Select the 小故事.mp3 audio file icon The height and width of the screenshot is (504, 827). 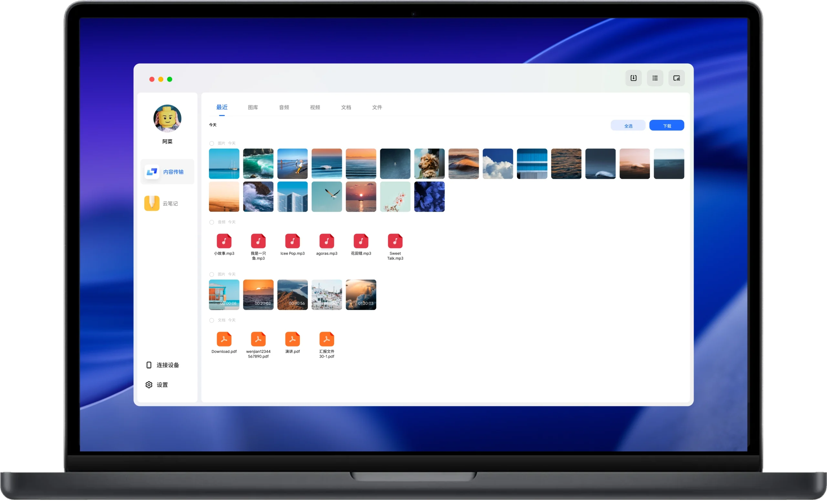224,241
